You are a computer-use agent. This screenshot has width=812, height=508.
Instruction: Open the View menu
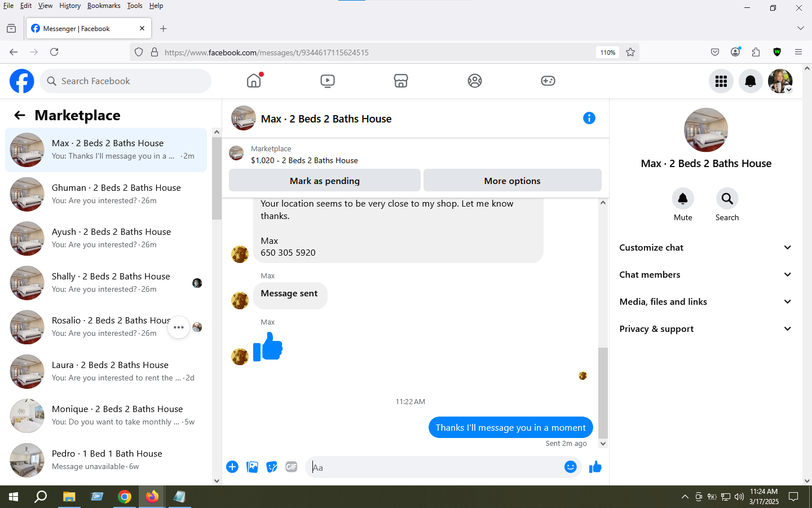45,6
